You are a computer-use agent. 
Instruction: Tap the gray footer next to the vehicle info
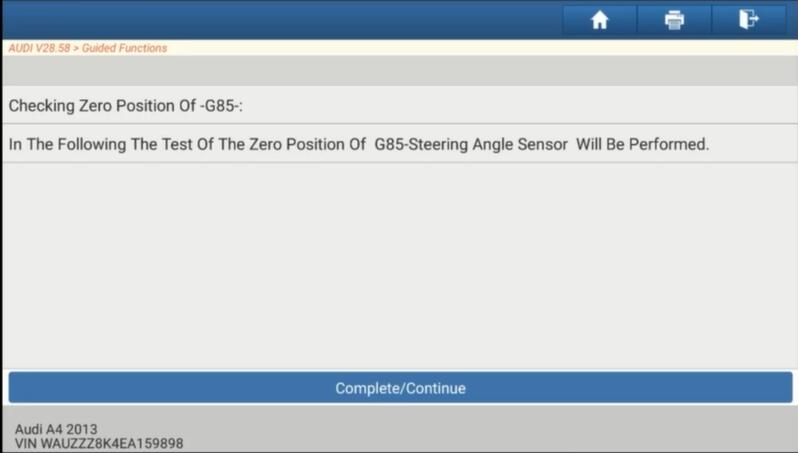point(489,429)
